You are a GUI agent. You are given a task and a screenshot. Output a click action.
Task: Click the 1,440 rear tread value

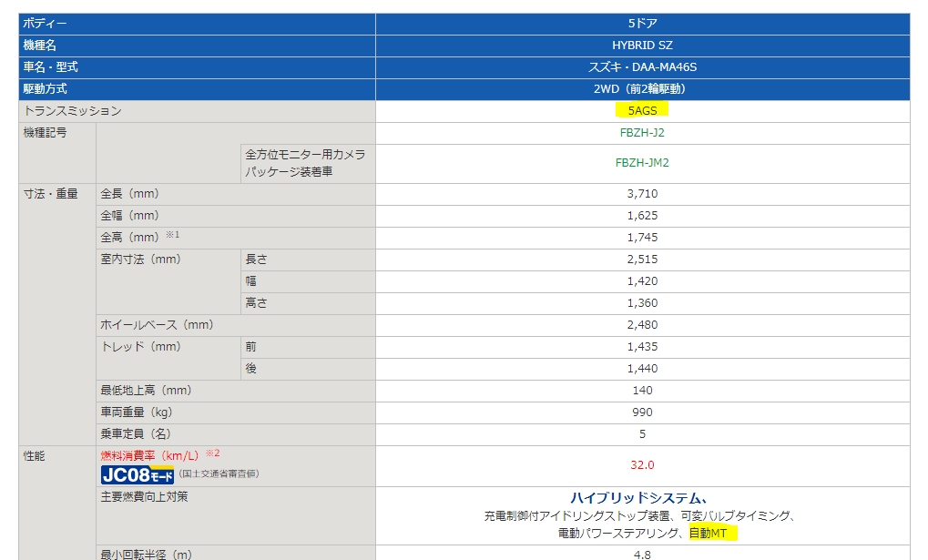pos(642,370)
